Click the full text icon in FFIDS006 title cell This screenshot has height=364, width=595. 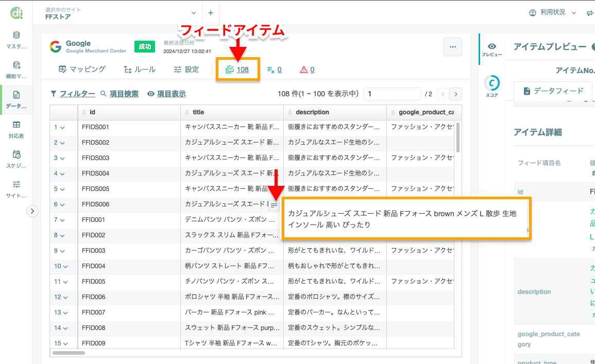(x=274, y=205)
